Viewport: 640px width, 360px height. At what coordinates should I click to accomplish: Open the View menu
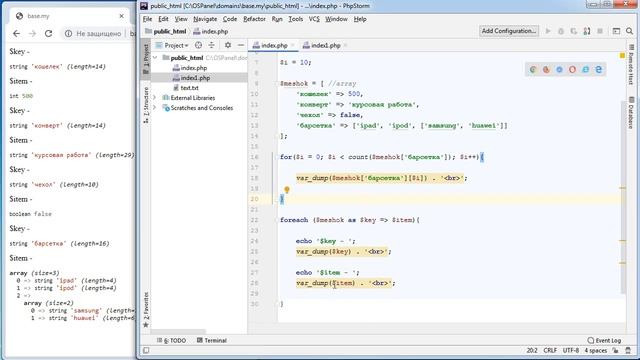tap(181, 19)
